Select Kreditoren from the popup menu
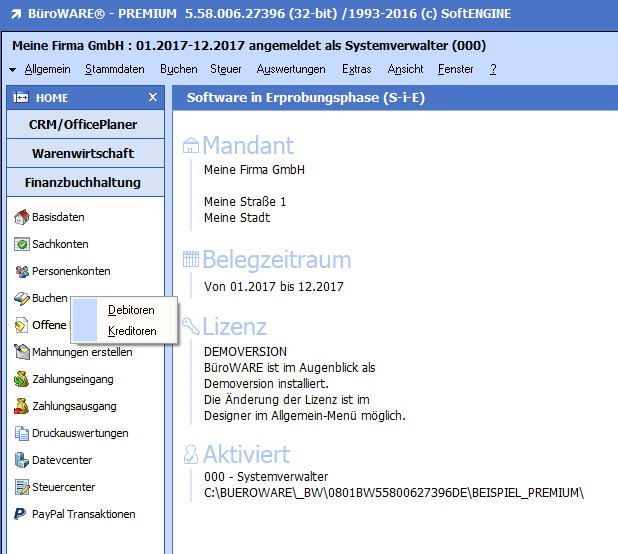 pos(132,331)
